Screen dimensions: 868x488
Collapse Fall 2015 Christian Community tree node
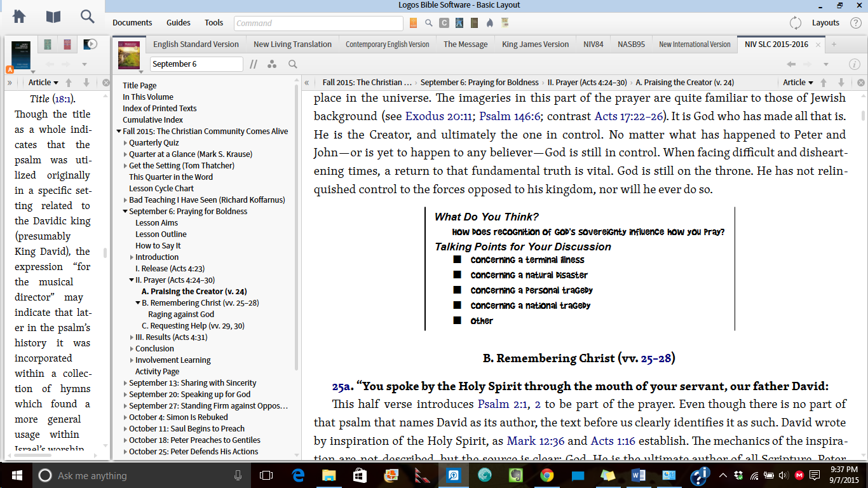pos(119,132)
